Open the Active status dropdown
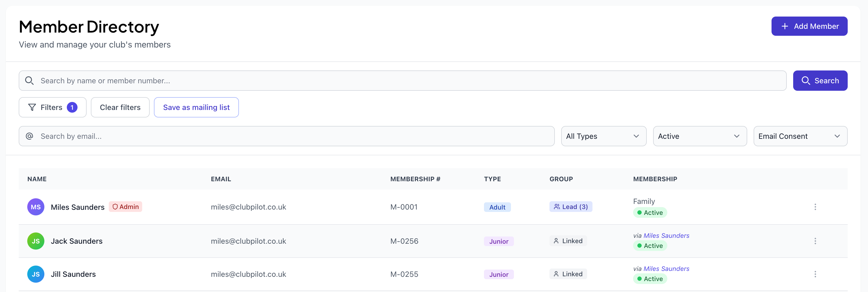Screen dimensions: 868x292 (x=700, y=136)
